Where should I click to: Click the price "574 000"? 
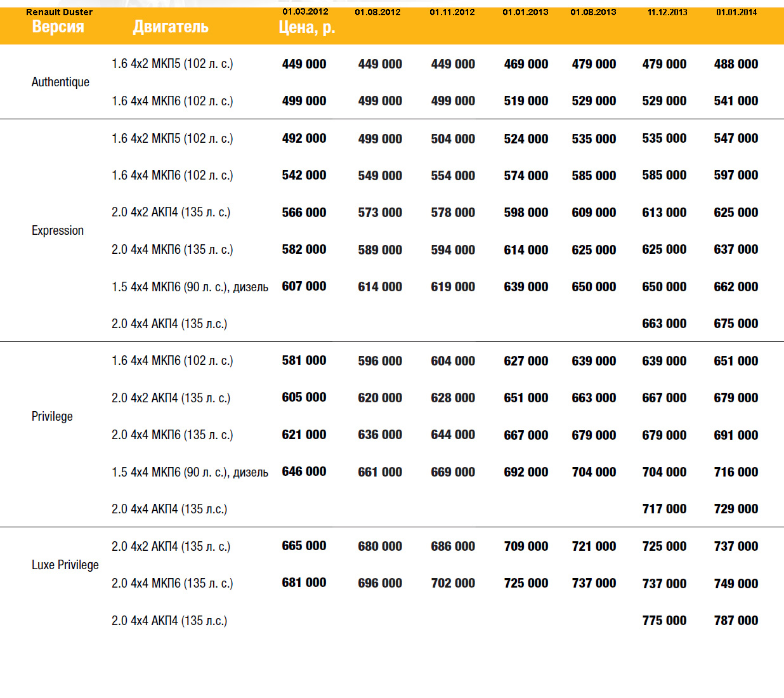526,176
